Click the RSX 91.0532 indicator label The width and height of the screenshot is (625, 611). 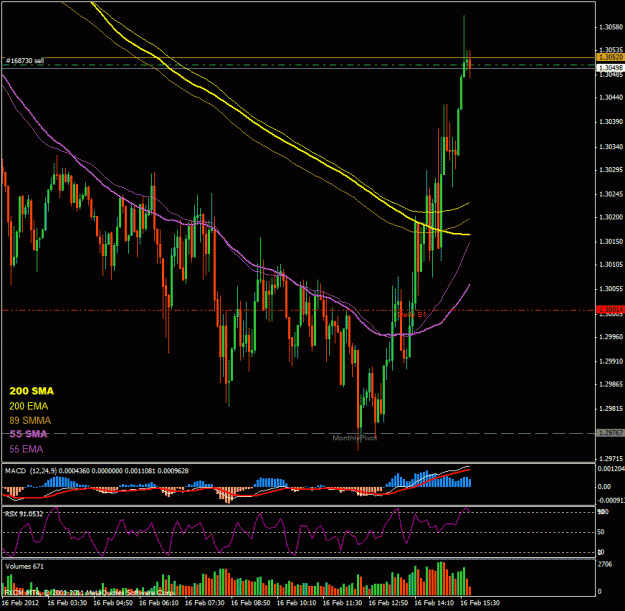point(24,514)
